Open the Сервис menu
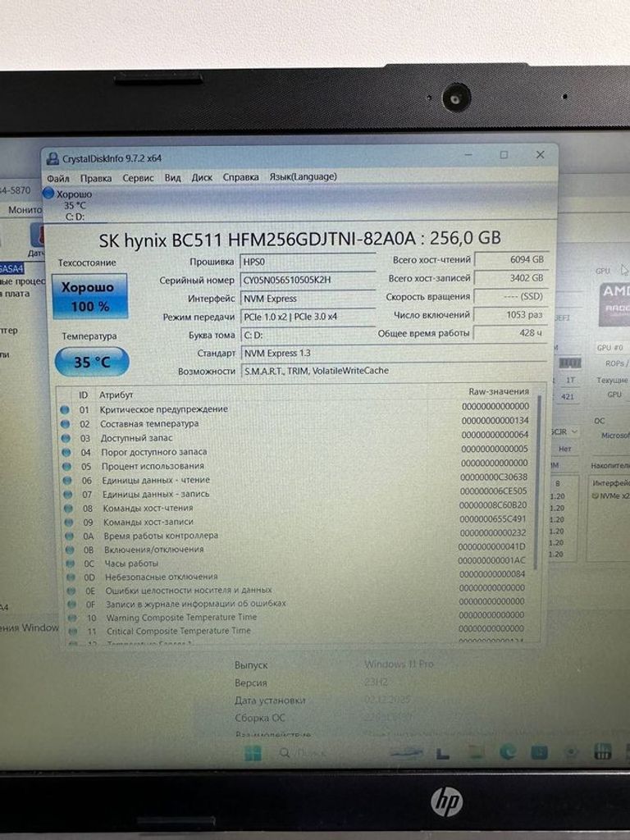 coord(138,178)
